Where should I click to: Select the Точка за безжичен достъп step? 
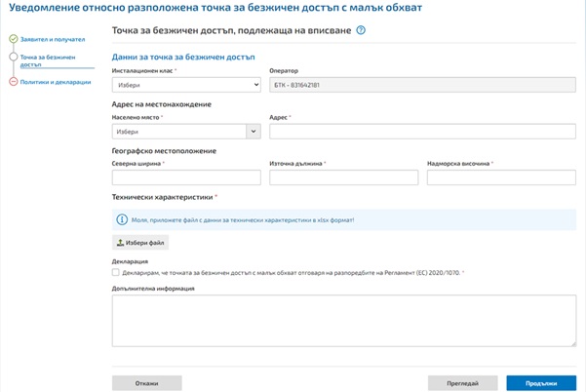coord(48,60)
